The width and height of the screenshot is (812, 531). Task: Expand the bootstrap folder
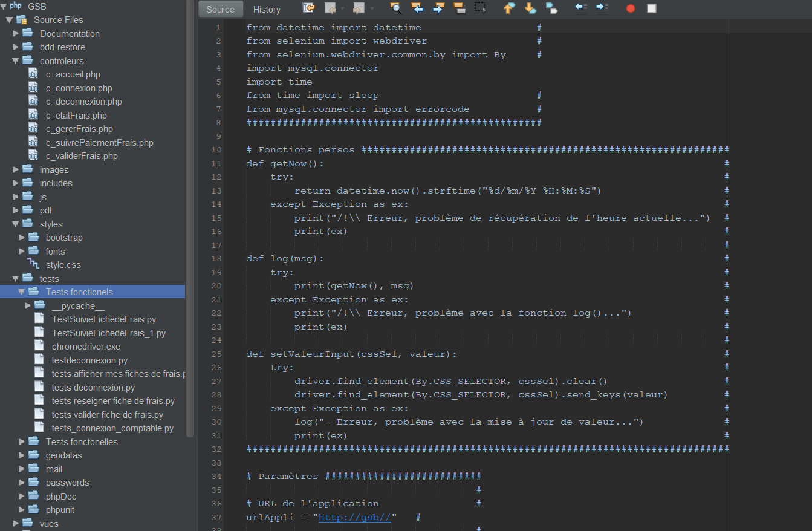[x=21, y=237]
